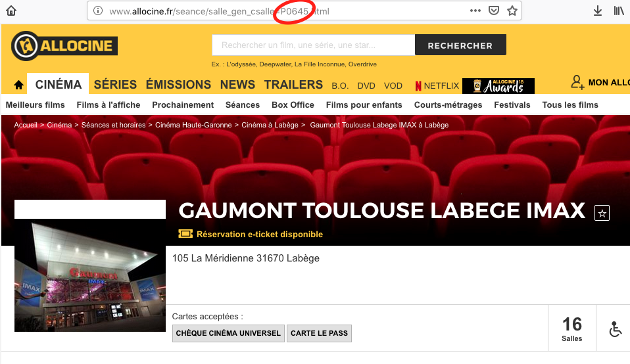This screenshot has height=364, width=630.
Task: Open Films pour enfants link
Action: click(364, 104)
